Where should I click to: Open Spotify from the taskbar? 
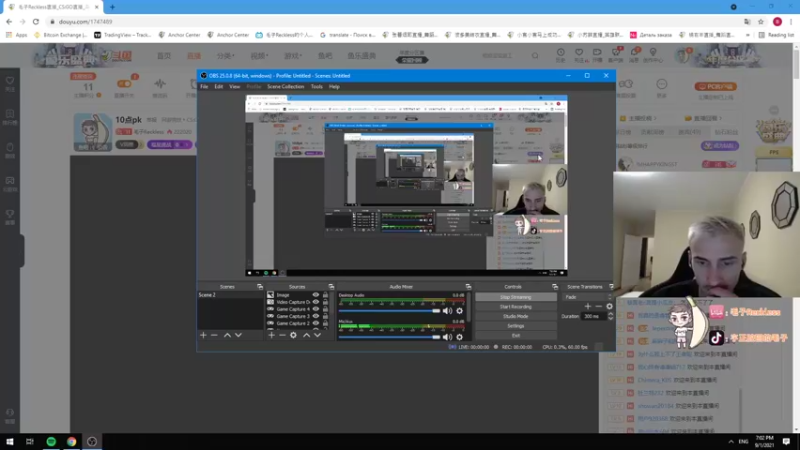(x=51, y=442)
